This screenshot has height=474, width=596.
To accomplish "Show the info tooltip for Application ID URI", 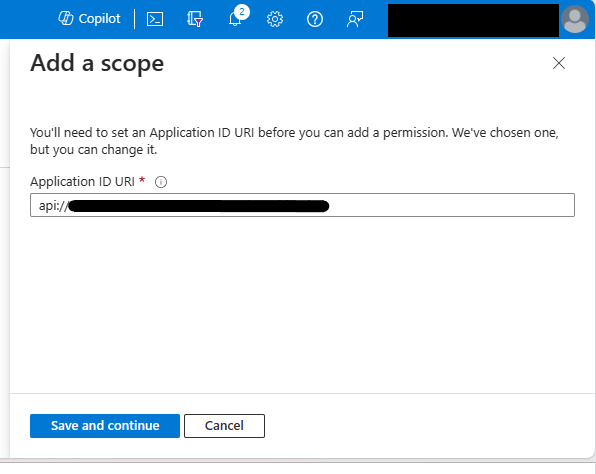I will [161, 182].
